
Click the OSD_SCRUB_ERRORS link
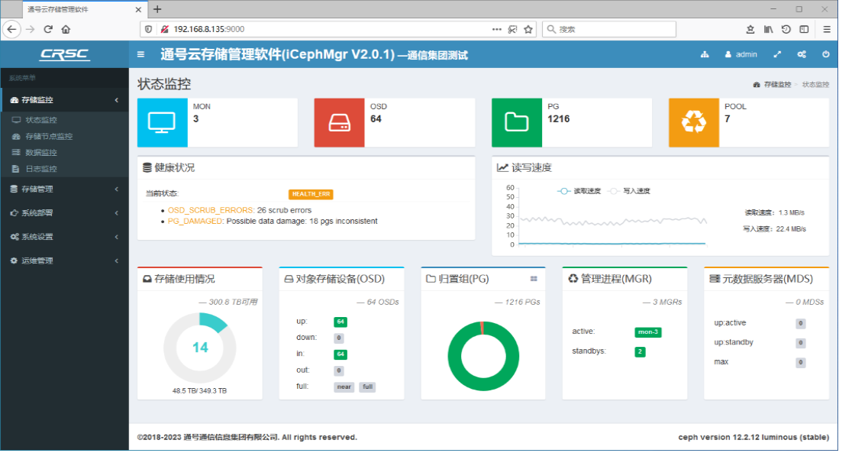pyautogui.click(x=211, y=210)
